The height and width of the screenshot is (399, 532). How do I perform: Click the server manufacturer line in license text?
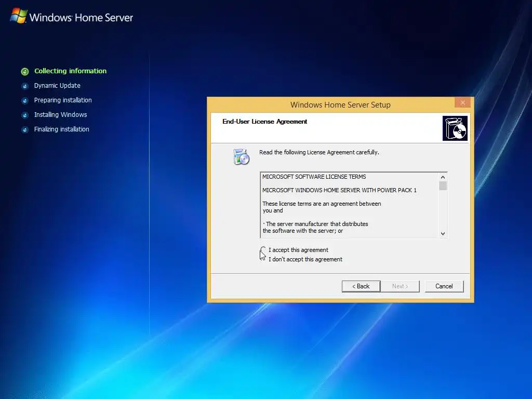pyautogui.click(x=315, y=224)
